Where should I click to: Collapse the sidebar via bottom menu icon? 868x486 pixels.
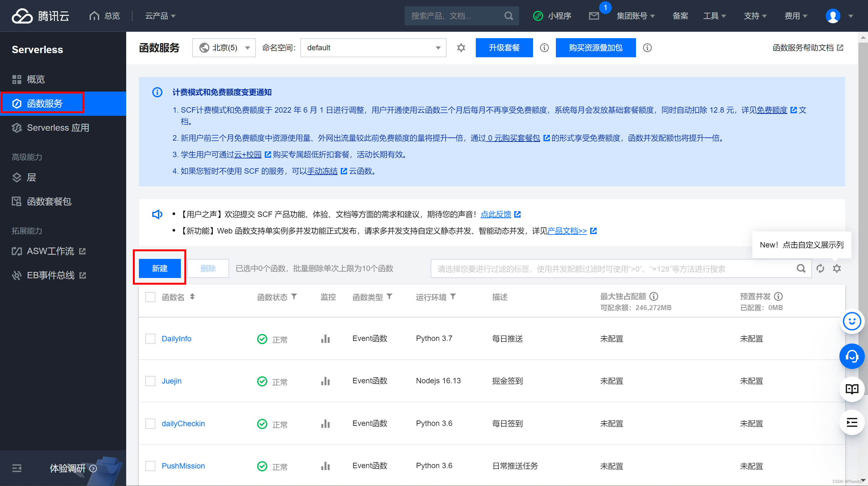17,468
